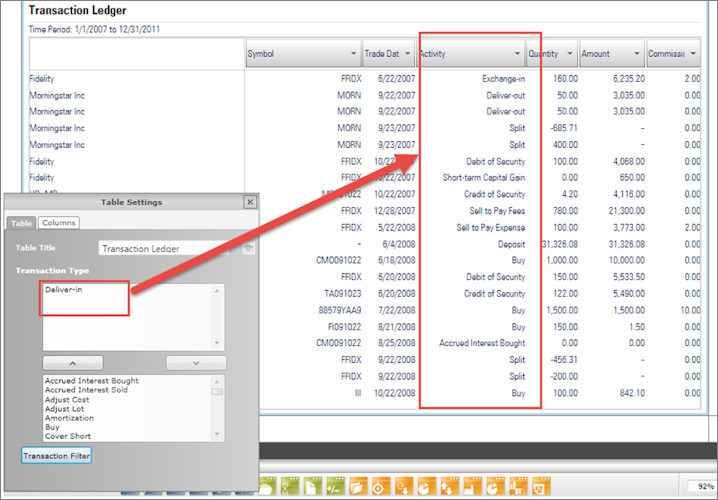Click the green folder icon in bottom toolbar

point(267,487)
